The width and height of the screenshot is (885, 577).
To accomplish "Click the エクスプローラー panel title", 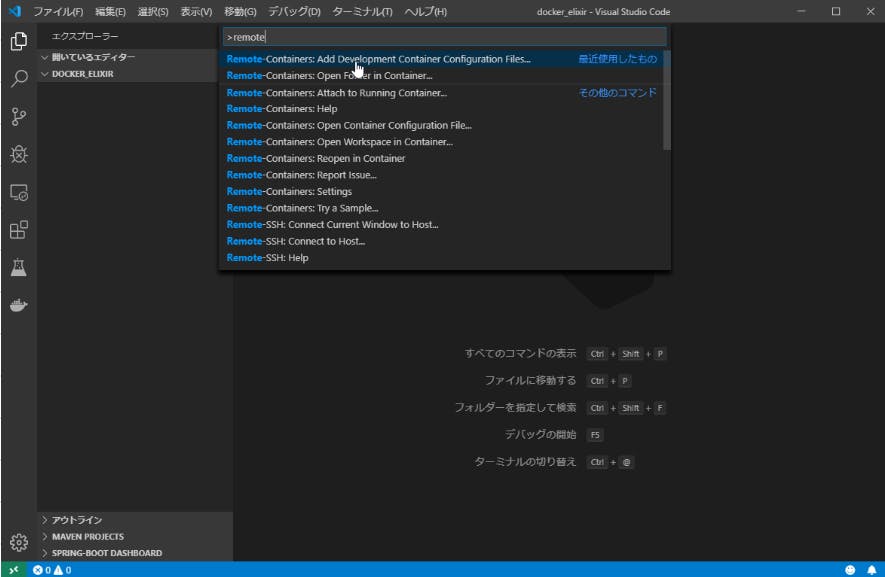I will click(85, 36).
